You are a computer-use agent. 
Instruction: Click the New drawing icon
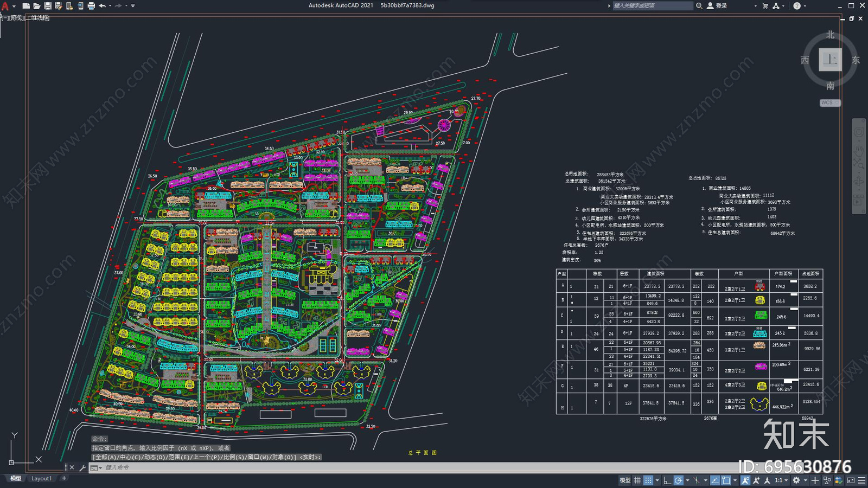tap(25, 6)
